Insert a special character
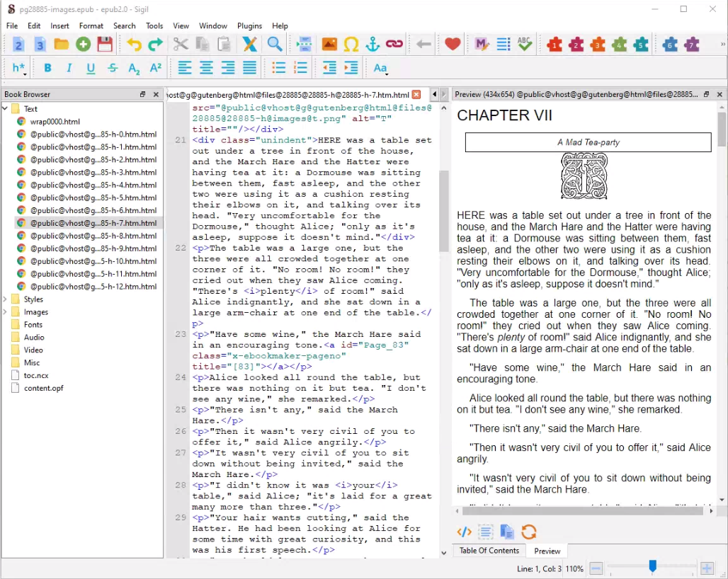 click(352, 43)
